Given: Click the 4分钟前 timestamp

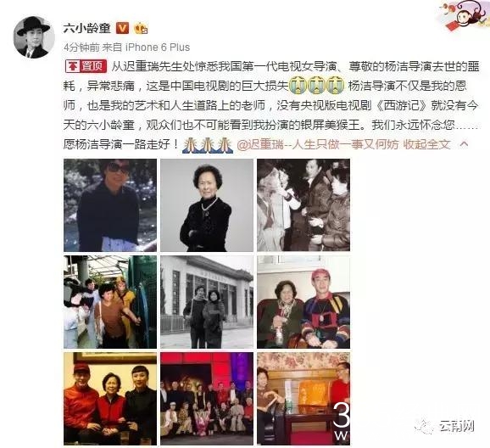Looking at the screenshot, I should 81,48.
